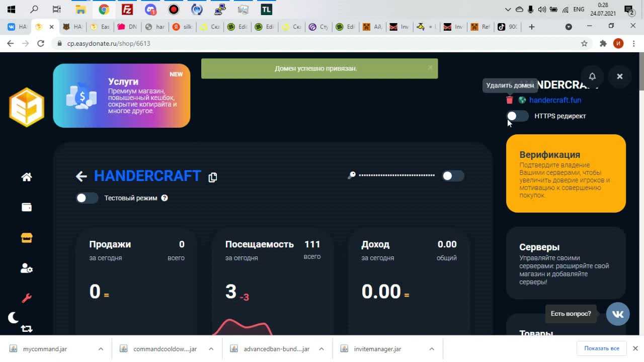Open the red wrench tools icon

27,298
